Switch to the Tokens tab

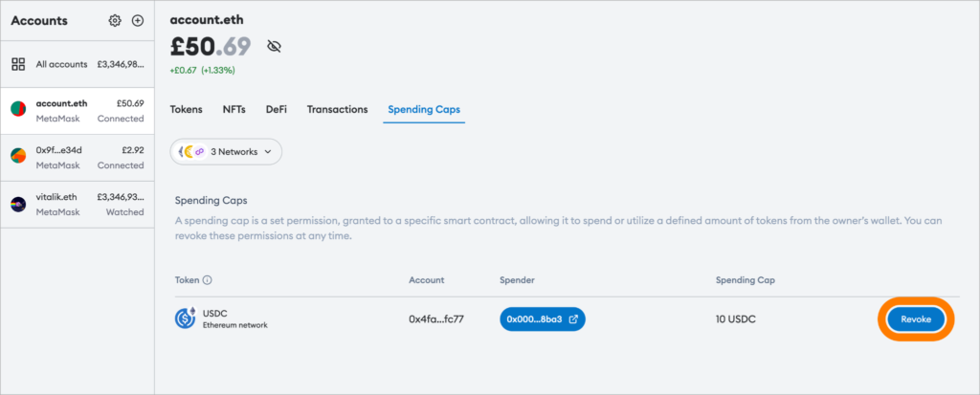[186, 109]
